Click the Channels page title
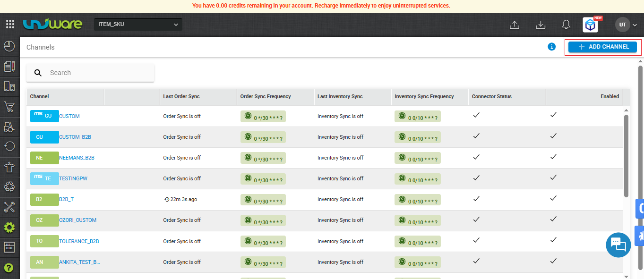644x279 pixels. coord(41,47)
